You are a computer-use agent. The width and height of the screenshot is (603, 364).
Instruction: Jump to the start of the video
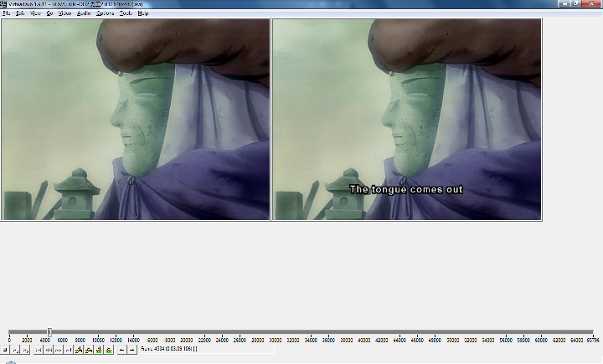pos(39,350)
